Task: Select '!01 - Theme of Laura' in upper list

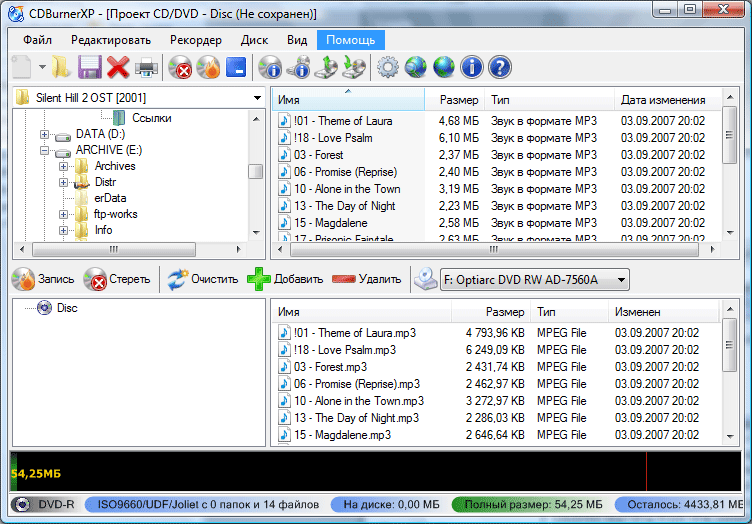Action: pyautogui.click(x=343, y=121)
